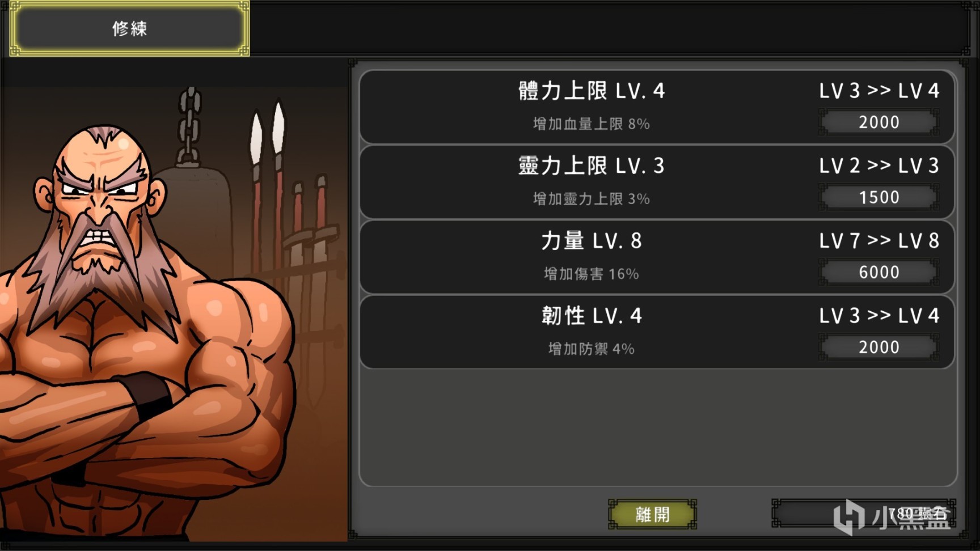Click LV 3 >> LV 4 beside 體力上限
The width and height of the screenshot is (980, 551).
click(x=879, y=91)
